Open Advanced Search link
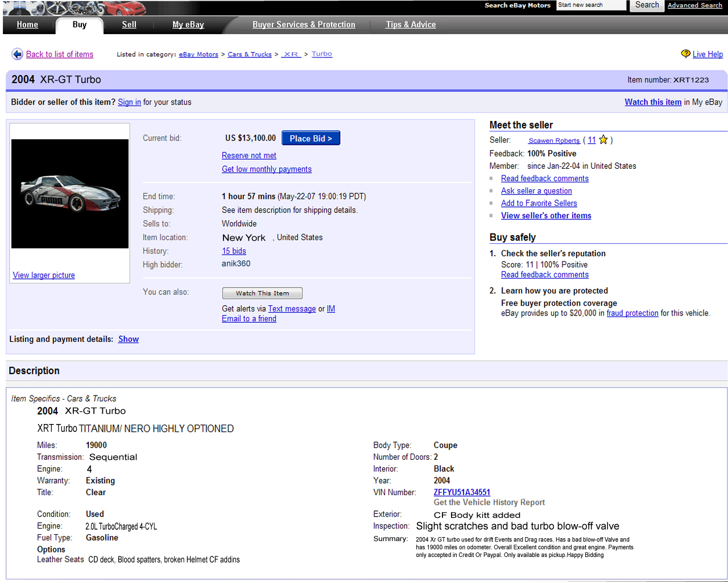728x582 pixels. click(694, 5)
